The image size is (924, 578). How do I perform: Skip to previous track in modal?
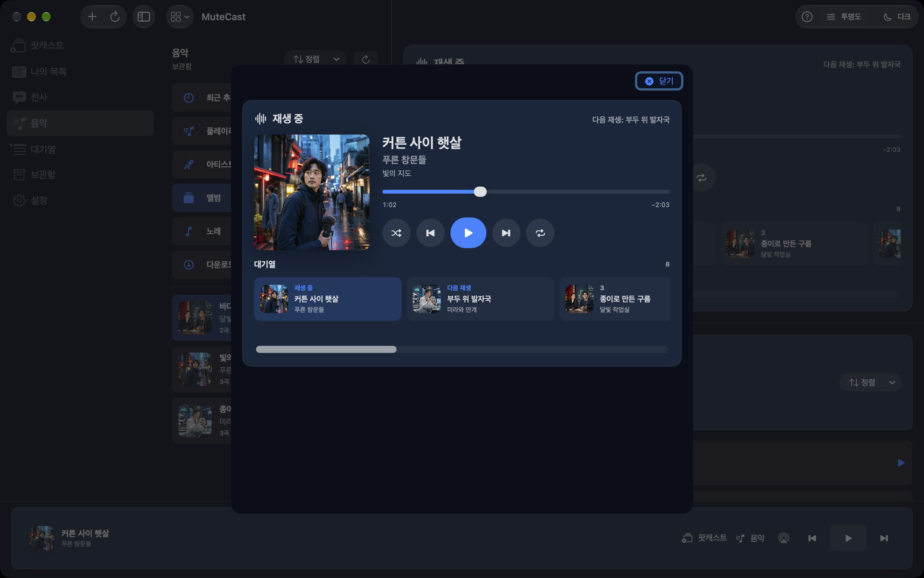(430, 233)
